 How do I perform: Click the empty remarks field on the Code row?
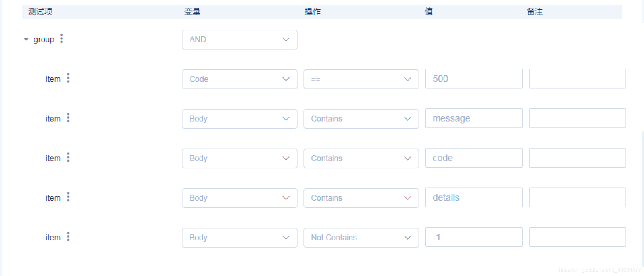[577, 79]
